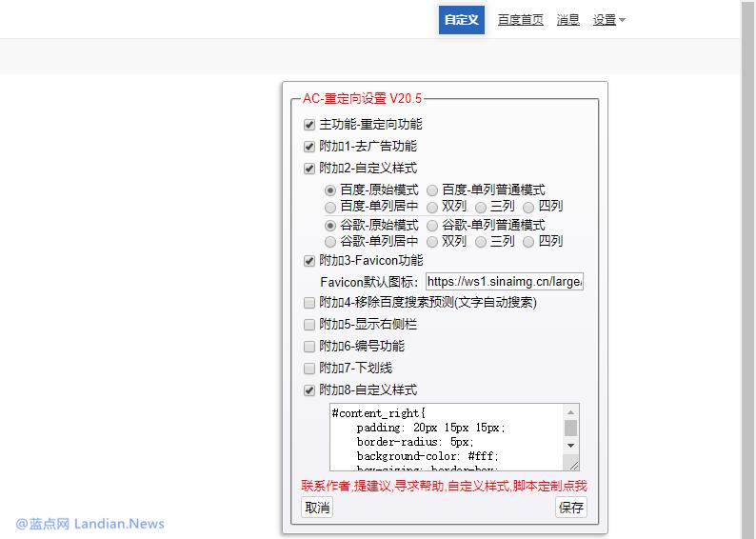This screenshot has height=539, width=756.
Task: Click the blue 自定义 button
Action: click(462, 20)
